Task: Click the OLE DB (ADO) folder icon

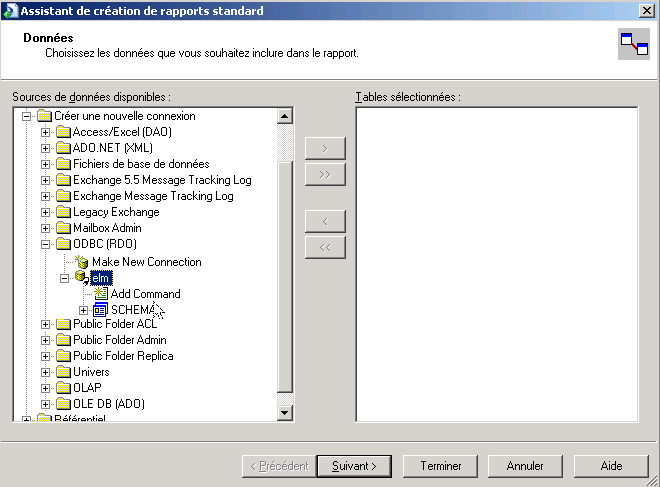Action: point(63,404)
